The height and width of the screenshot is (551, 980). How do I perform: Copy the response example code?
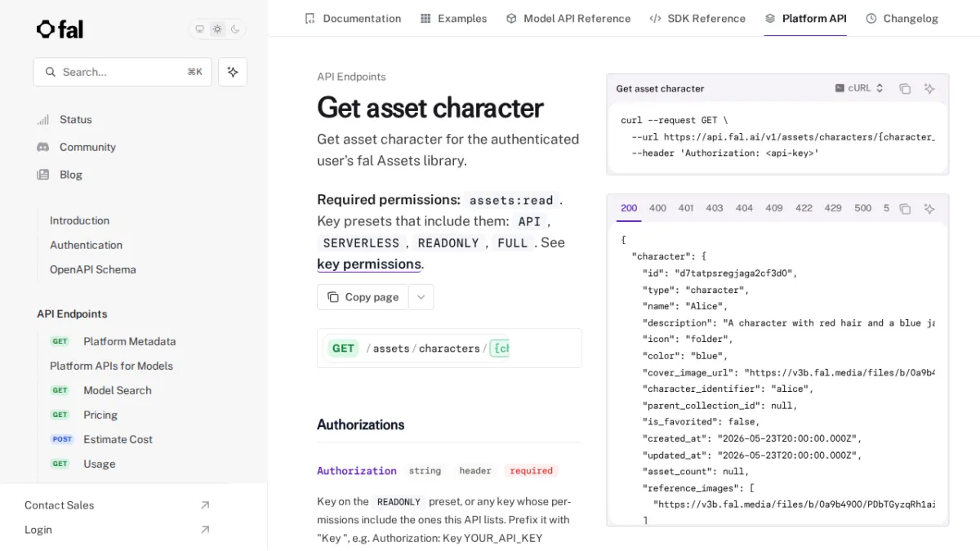click(905, 209)
